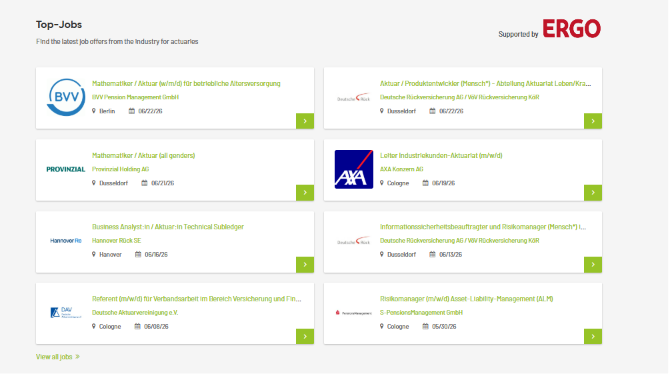Click the calendar icon beside 06/13/26
The image size is (669, 374).
click(x=432, y=254)
